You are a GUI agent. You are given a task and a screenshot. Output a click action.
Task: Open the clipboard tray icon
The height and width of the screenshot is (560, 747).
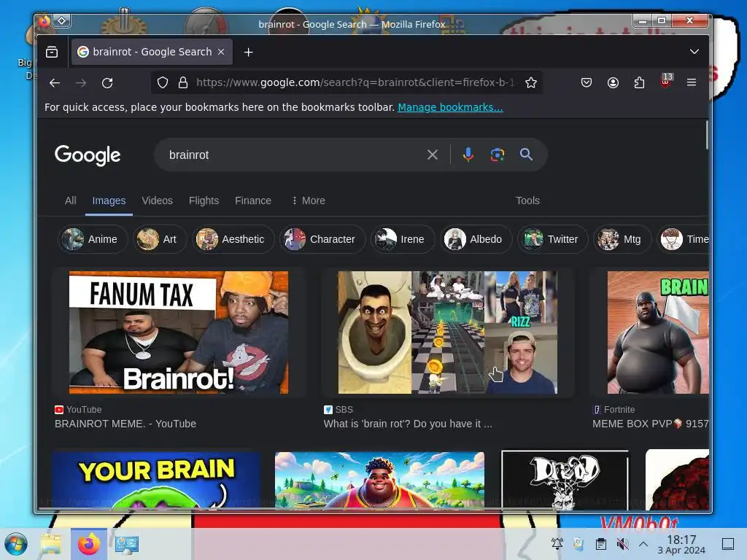[x=601, y=543]
